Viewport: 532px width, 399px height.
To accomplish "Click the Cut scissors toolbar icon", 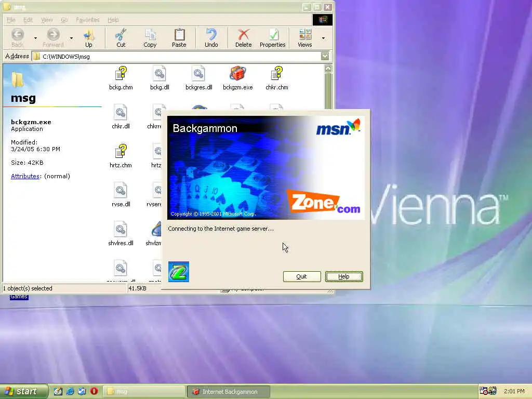I will click(x=121, y=37).
